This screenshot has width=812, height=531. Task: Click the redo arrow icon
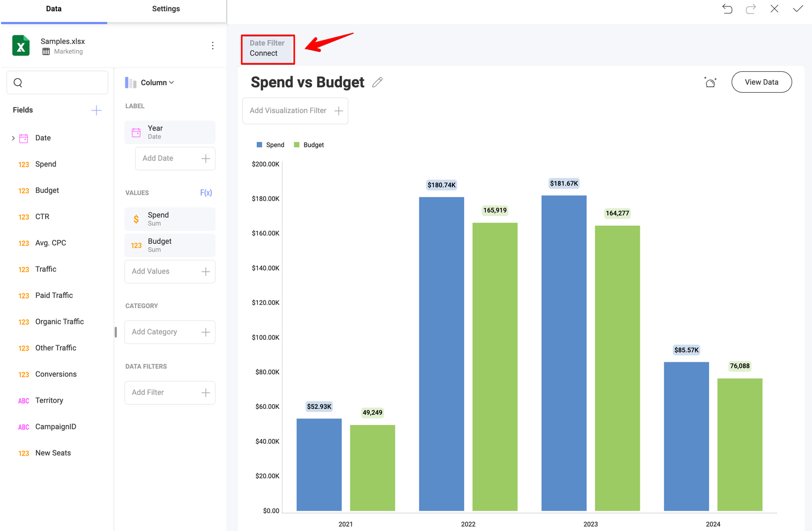pos(751,9)
